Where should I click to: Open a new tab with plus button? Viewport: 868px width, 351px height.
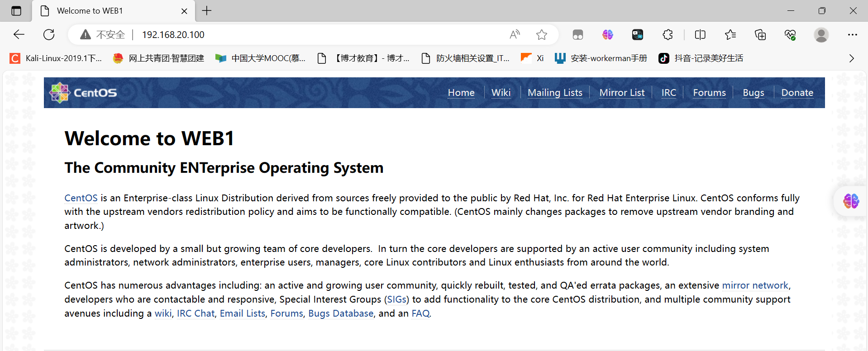[x=207, y=11]
